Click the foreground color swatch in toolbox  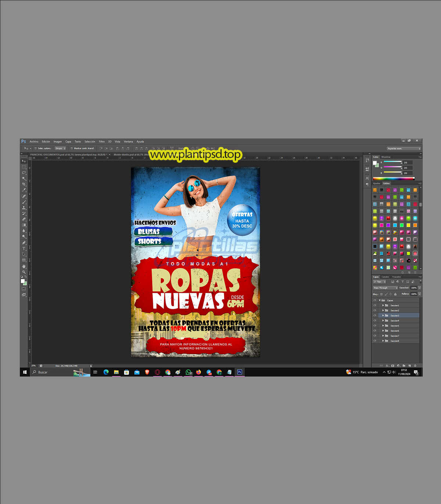23,281
